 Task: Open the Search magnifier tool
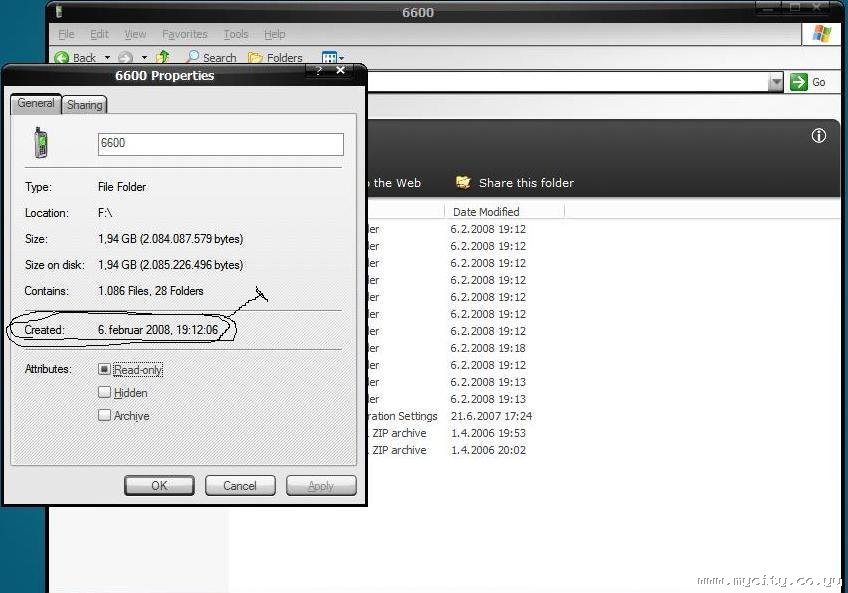tap(193, 57)
